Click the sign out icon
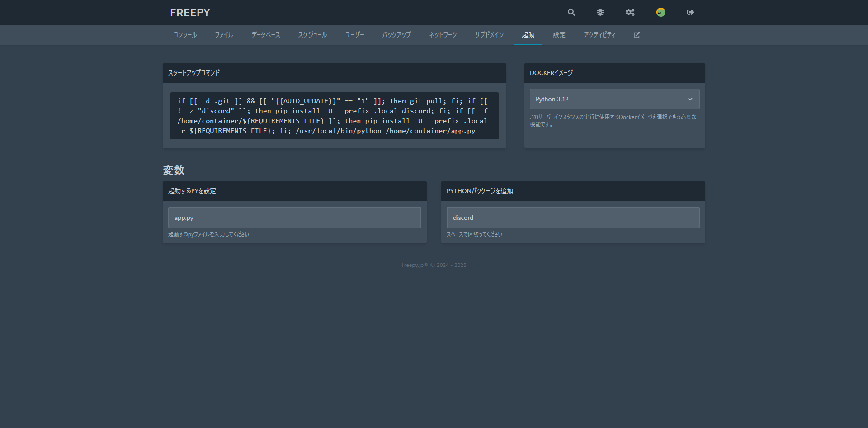Screen dimensions: 868x428 tap(690, 12)
